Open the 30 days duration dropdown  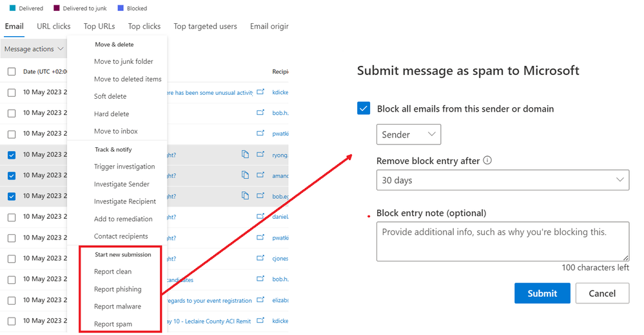point(503,180)
